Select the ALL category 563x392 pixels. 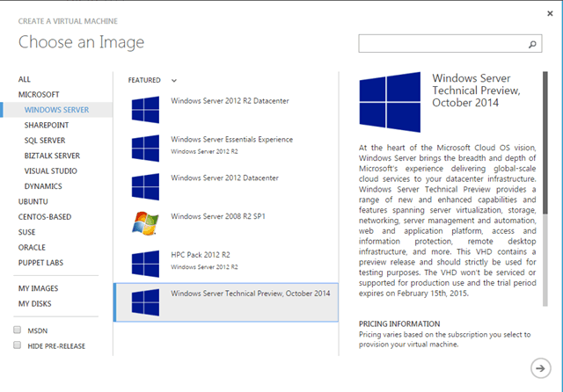click(25, 79)
